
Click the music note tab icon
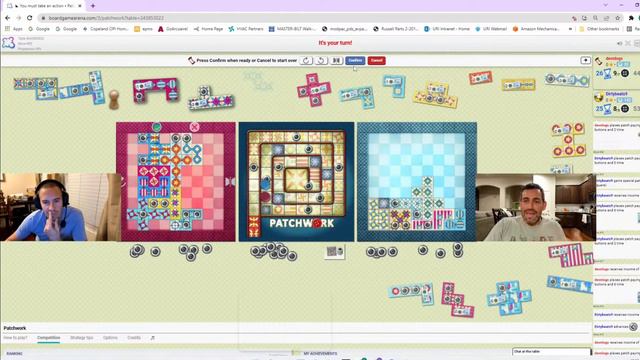(153, 338)
